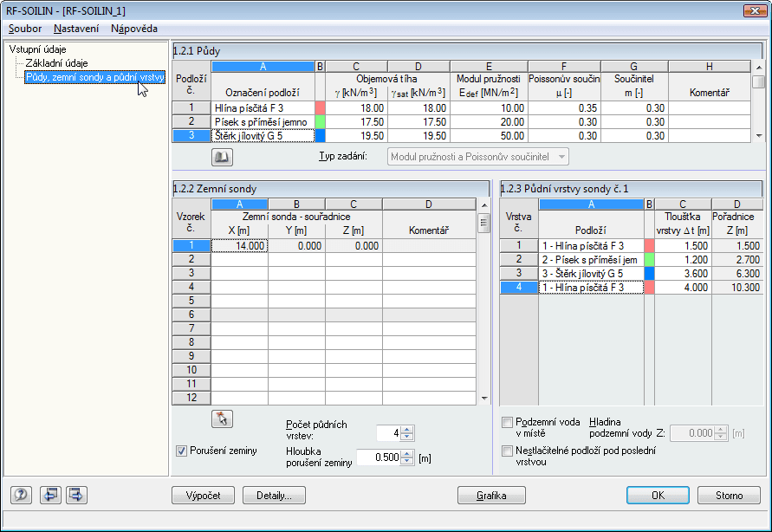The height and width of the screenshot is (532, 772).
Task: Click Edef value 50.00
Action: pyautogui.click(x=489, y=135)
